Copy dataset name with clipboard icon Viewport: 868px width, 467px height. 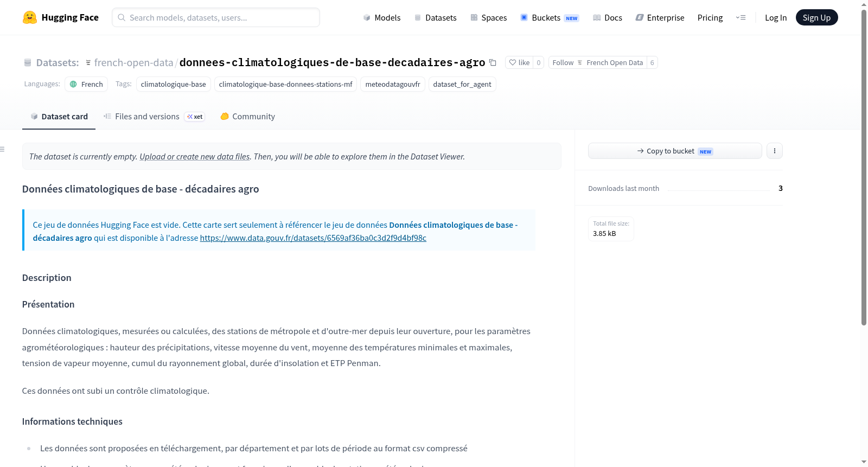coord(493,62)
